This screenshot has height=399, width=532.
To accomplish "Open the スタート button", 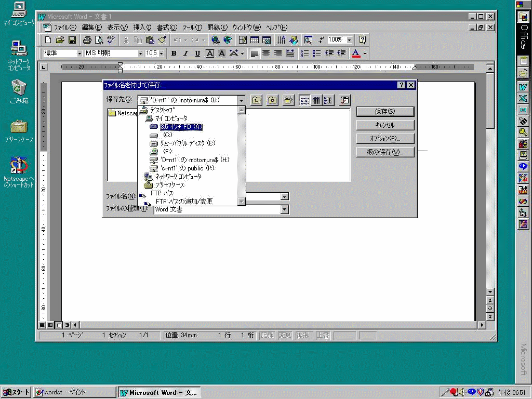I will [x=16, y=392].
